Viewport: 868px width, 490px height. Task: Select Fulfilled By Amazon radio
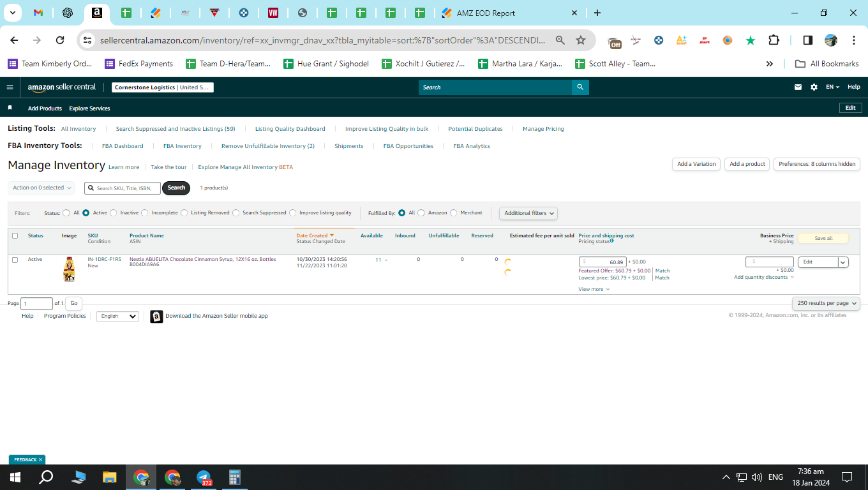[421, 213]
